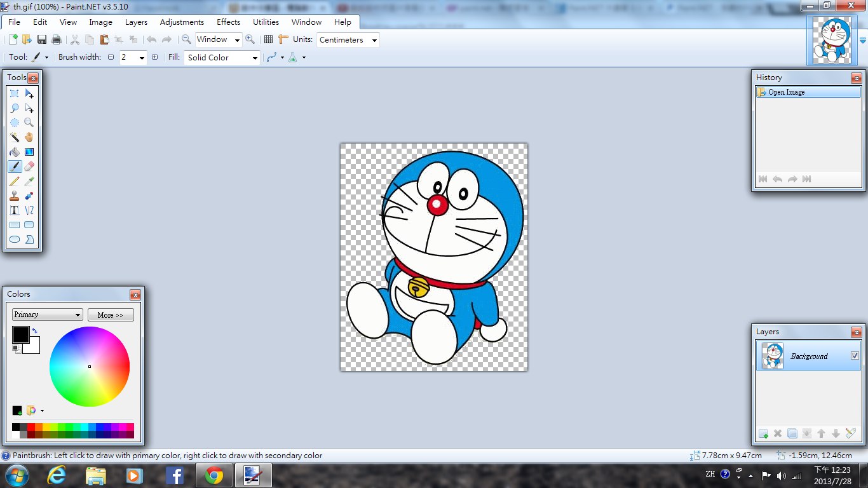The height and width of the screenshot is (488, 868).
Task: Open the File menu
Action: coord(14,22)
